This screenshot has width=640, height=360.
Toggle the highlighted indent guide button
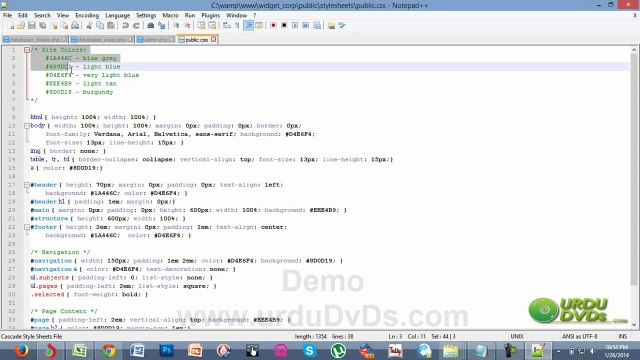(x=249, y=26)
